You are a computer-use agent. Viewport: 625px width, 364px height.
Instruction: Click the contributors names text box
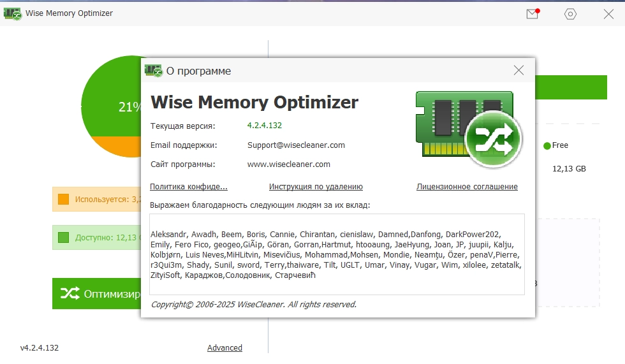[x=337, y=254]
